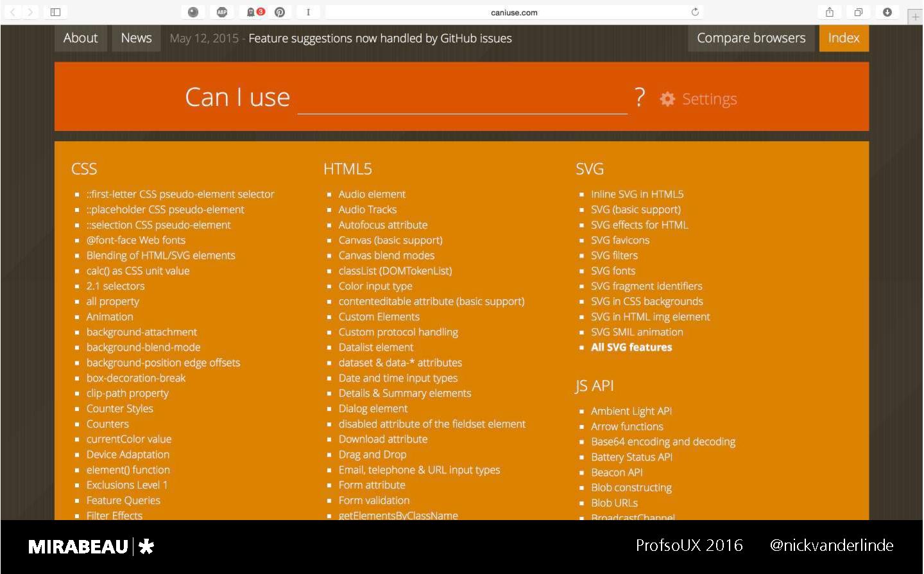This screenshot has width=924, height=574.
Task: Show all tabs with the tab overview icon
Action: (x=858, y=12)
